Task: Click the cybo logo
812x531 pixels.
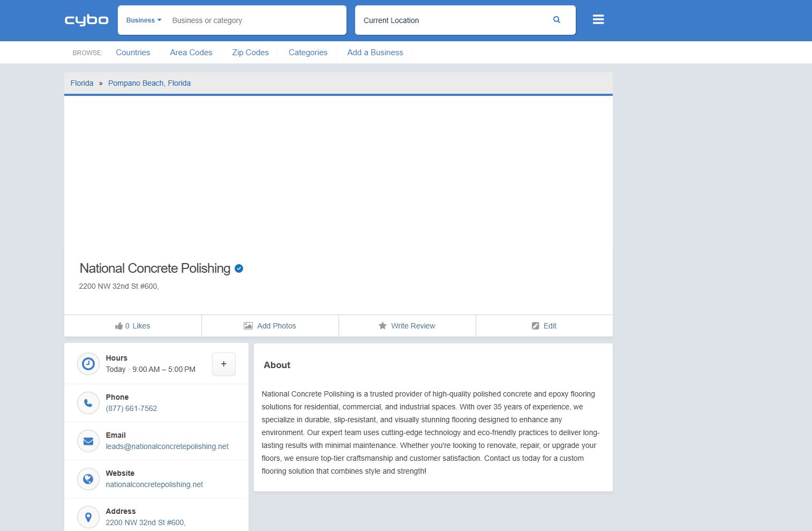Action: click(86, 20)
